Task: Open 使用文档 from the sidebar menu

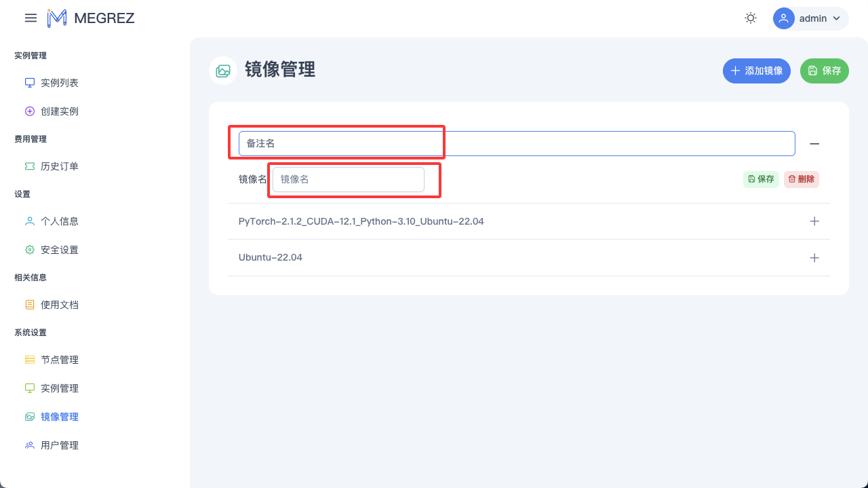Action: pos(58,304)
